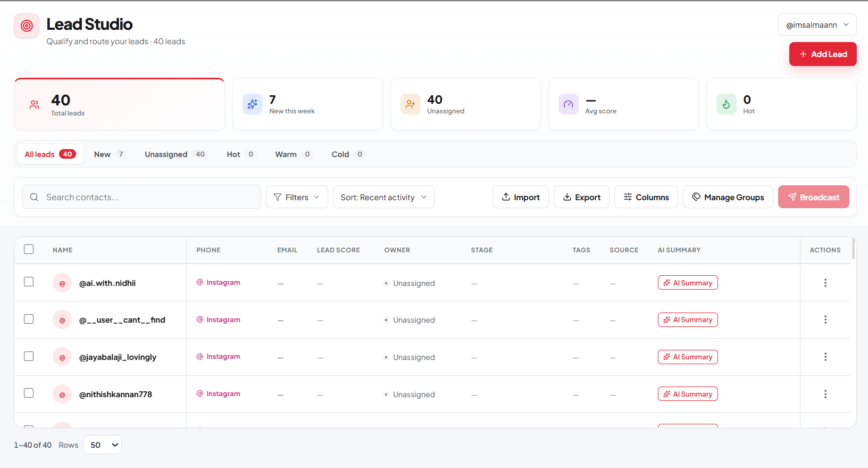Click avatar icon of @ai.with.nidhii
The image size is (868, 468).
point(62,283)
